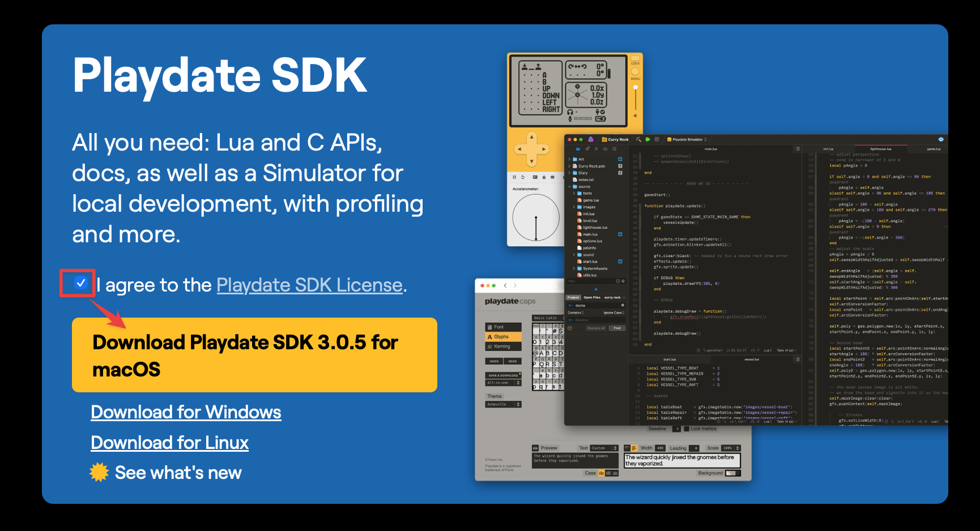This screenshot has width=980, height=531.
Task: Expand the fonts folder in the file tree
Action: (574, 194)
